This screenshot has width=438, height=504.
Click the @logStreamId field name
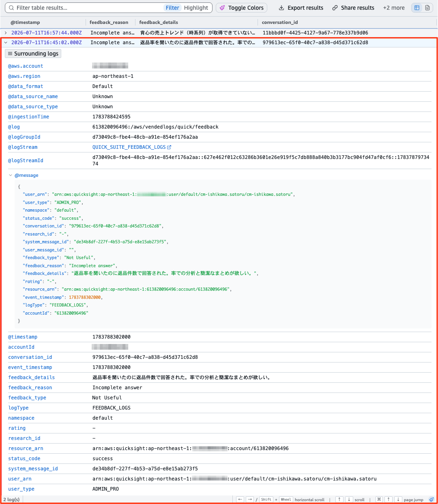[26, 161]
